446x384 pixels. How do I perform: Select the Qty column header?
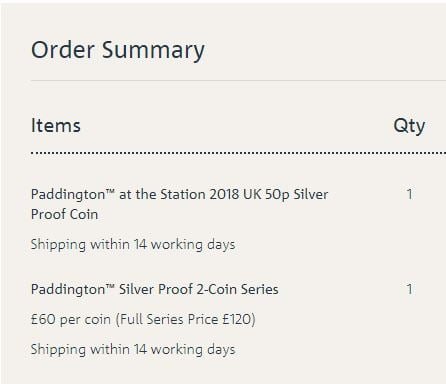pos(409,127)
